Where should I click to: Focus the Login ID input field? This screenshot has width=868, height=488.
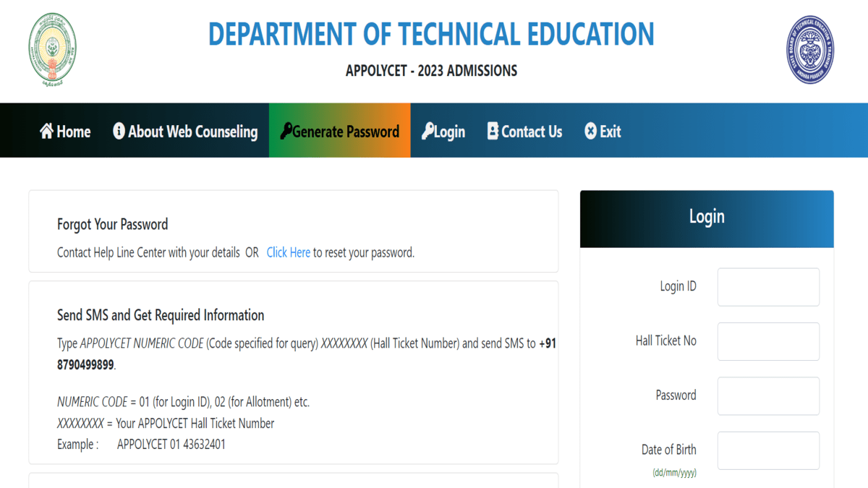(768, 287)
